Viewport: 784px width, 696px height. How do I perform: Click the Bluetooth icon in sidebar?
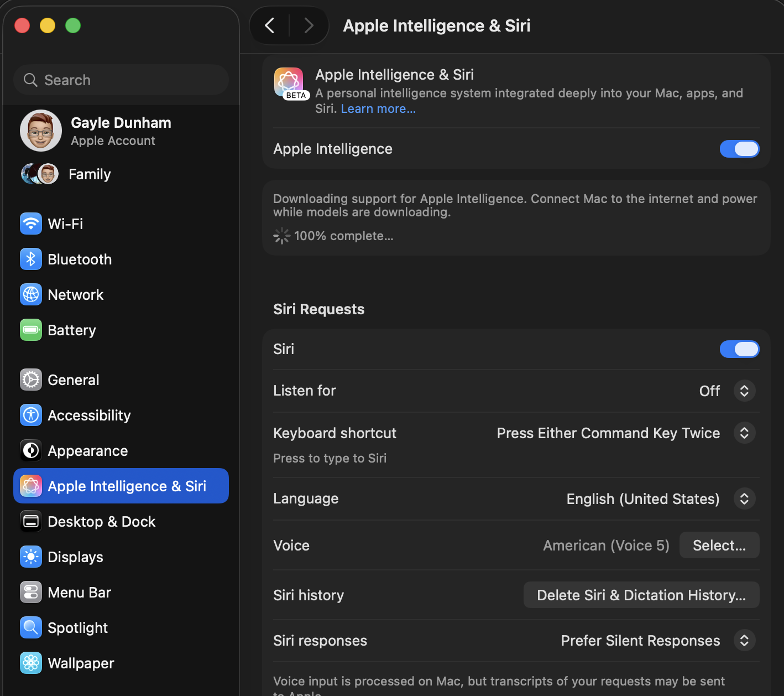pyautogui.click(x=31, y=259)
